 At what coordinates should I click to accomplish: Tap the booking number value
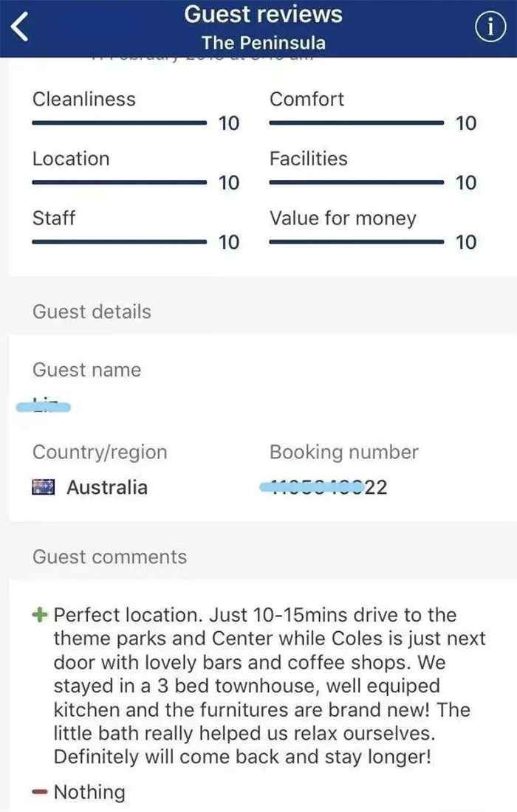(x=323, y=486)
